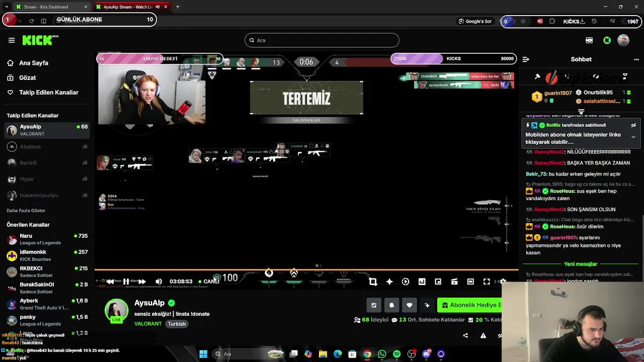This screenshot has width=644, height=362.
Task: Click sparkle button next to heart
Action: 427,305
